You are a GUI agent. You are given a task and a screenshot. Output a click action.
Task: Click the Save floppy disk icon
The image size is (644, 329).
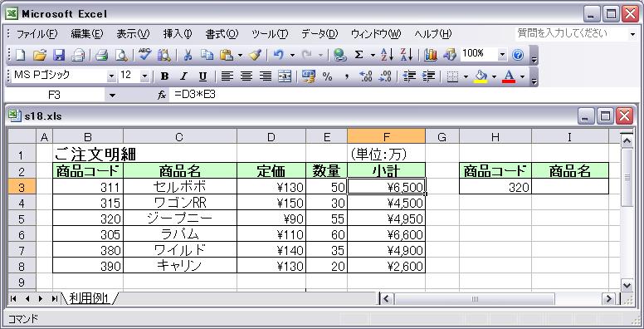tap(60, 55)
